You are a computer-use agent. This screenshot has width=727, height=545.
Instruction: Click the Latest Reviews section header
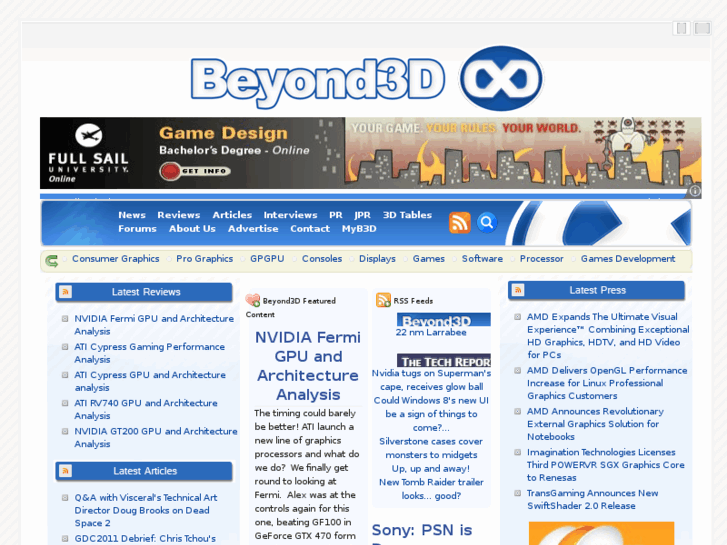[144, 292]
